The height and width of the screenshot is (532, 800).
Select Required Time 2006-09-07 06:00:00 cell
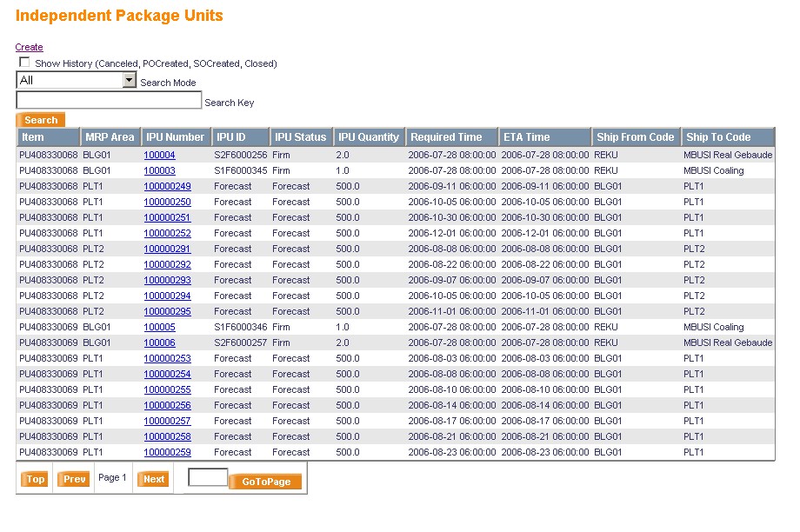pyautogui.click(x=452, y=280)
